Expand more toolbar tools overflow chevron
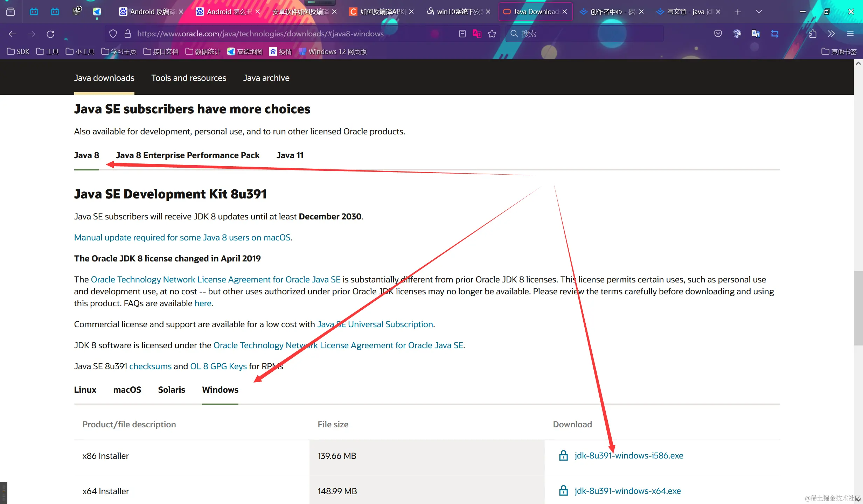Screen dimensions: 863x504 pos(831,34)
